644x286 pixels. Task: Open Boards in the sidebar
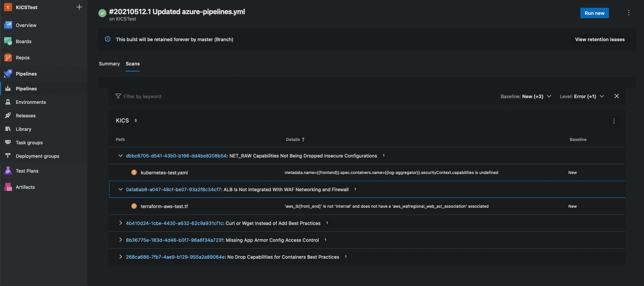pyautogui.click(x=24, y=41)
